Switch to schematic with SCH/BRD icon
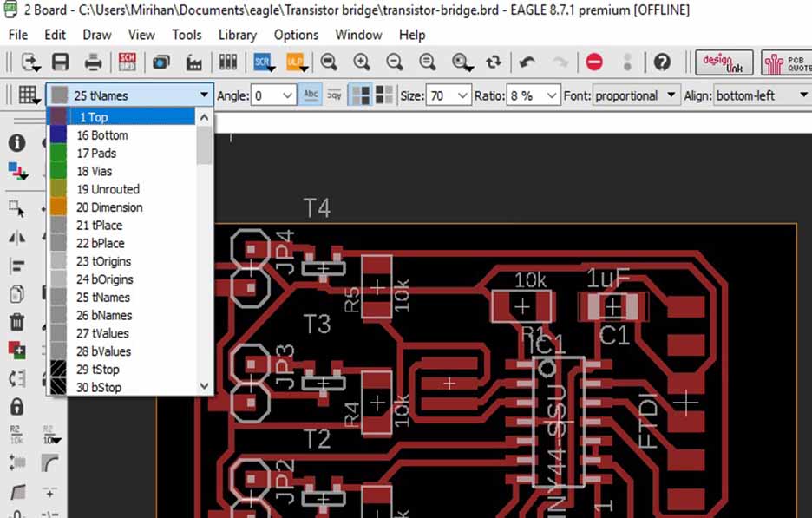 (128, 62)
